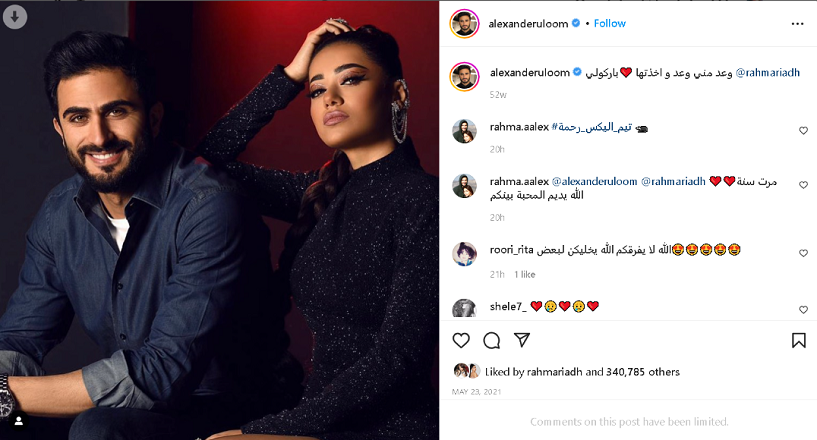The height and width of the screenshot is (440, 817).
Task: Open the three-dot more options menu
Action: [797, 24]
